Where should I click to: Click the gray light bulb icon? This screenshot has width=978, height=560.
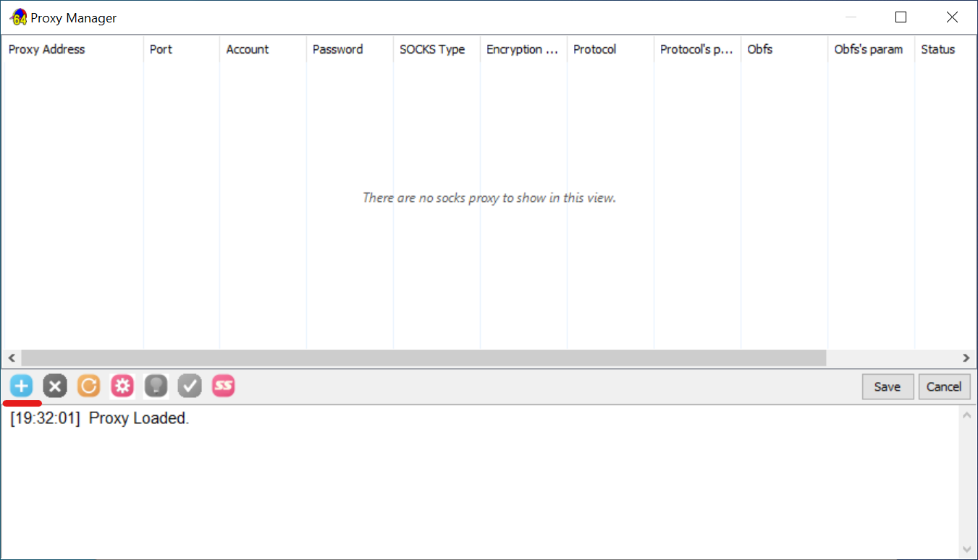coord(156,386)
